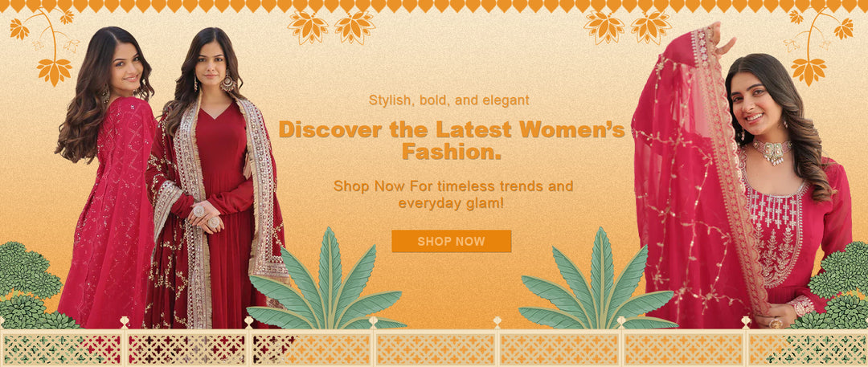Click the choker necklace on the right model
The image size is (868, 367).
772,152
